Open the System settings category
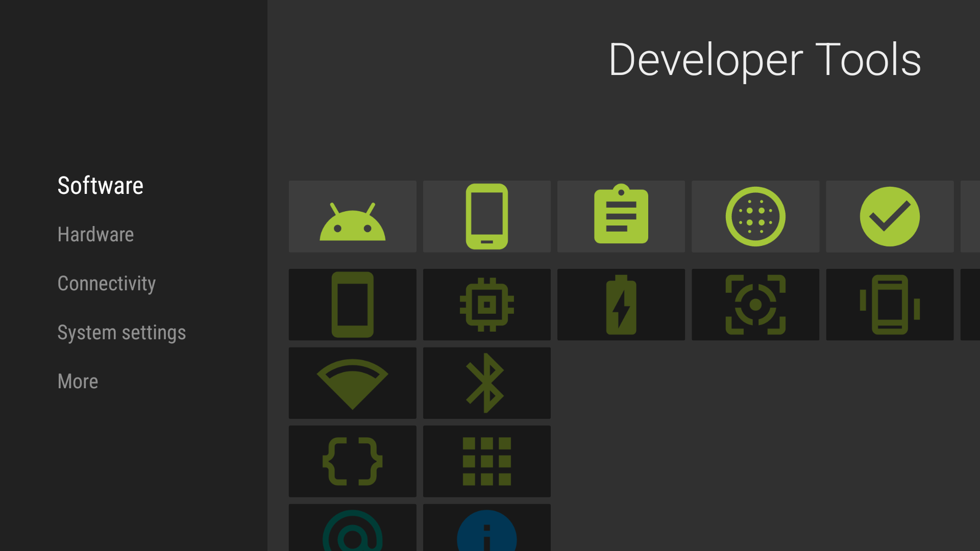 click(x=121, y=333)
